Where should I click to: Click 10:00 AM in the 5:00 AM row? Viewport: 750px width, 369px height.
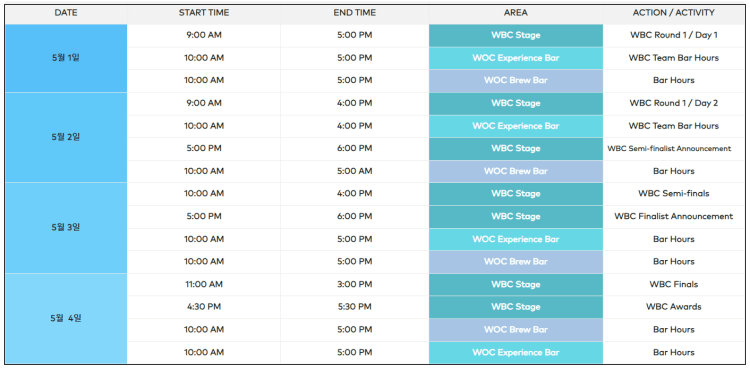pos(204,171)
